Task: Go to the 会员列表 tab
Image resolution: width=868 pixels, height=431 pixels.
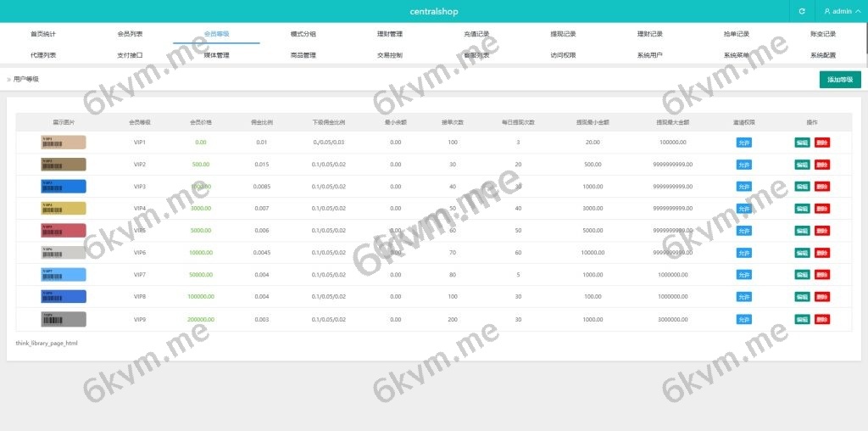Action: click(130, 34)
